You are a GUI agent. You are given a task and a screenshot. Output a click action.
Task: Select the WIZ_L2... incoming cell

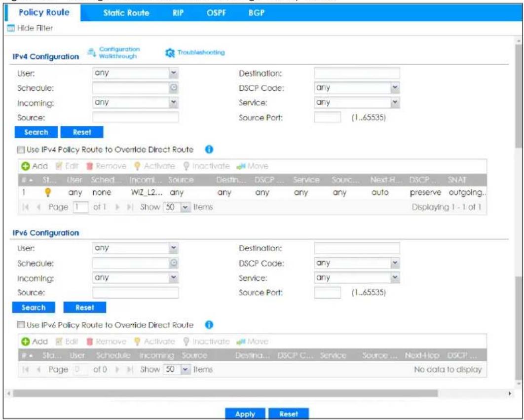coord(147,192)
